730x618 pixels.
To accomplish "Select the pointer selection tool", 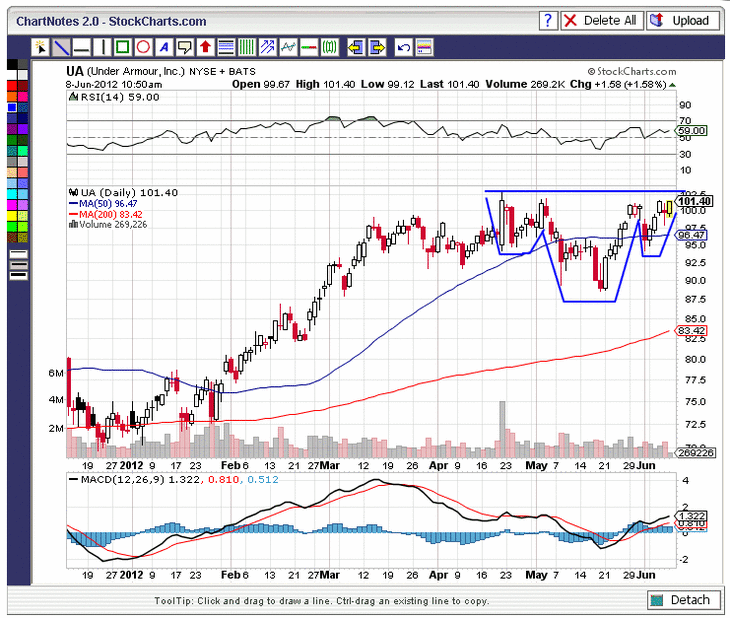I will (41, 47).
